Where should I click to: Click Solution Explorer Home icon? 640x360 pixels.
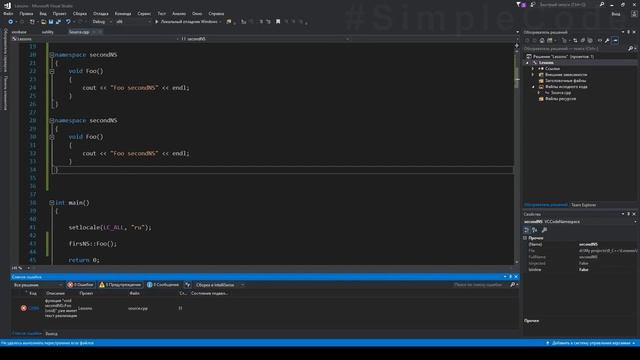(x=542, y=40)
